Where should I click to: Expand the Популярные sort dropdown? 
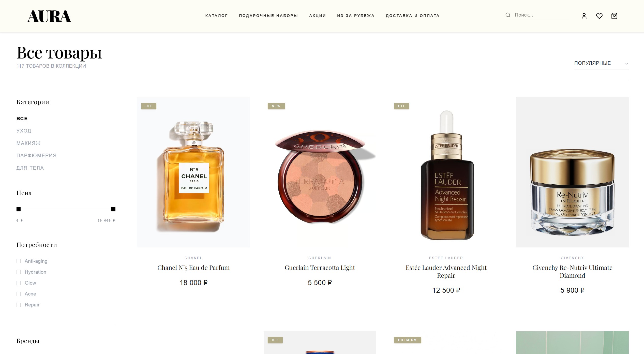pyautogui.click(x=601, y=63)
